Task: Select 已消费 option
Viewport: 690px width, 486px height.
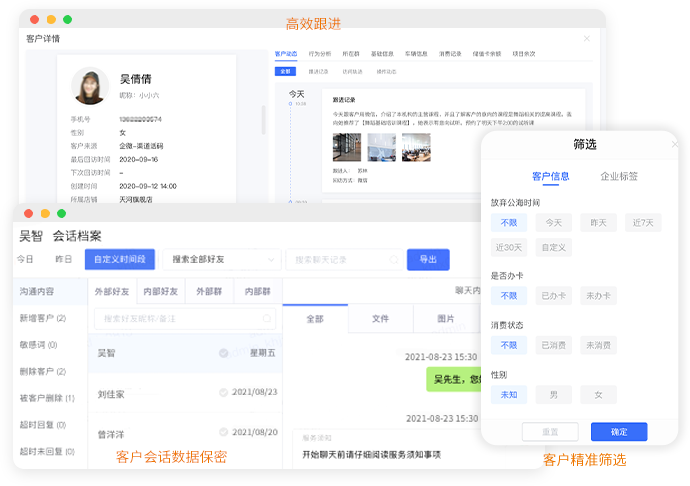Action: [554, 345]
